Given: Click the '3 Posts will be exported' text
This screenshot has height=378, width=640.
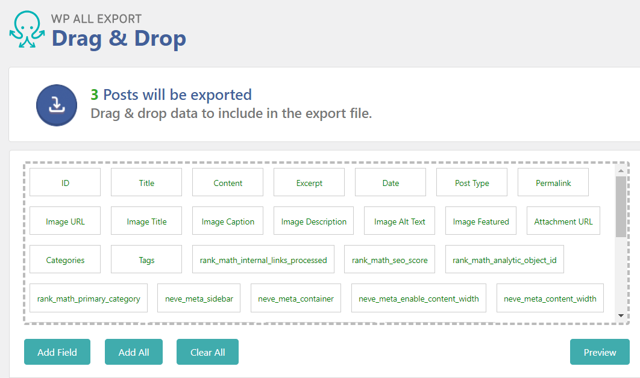Looking at the screenshot, I should pyautogui.click(x=171, y=94).
